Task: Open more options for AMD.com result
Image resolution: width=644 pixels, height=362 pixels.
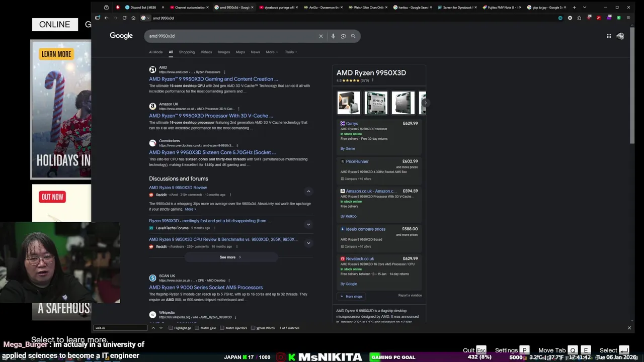Action: [224, 72]
